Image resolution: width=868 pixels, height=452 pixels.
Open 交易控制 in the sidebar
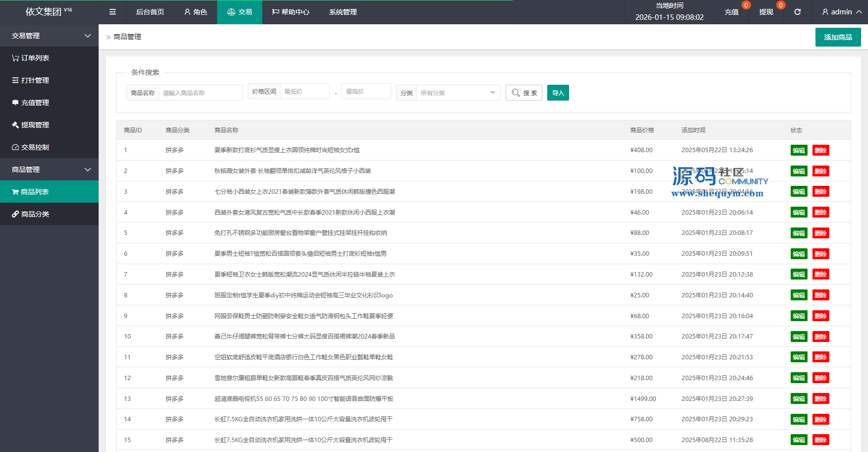31,147
